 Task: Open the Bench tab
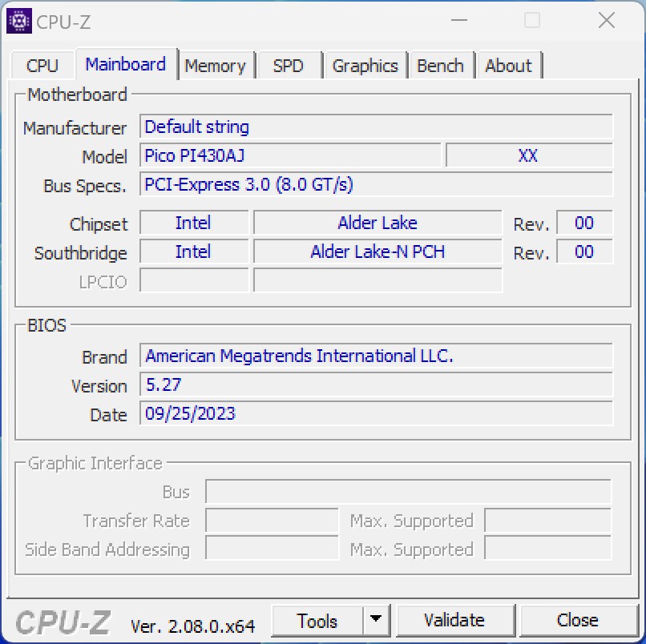(440, 66)
